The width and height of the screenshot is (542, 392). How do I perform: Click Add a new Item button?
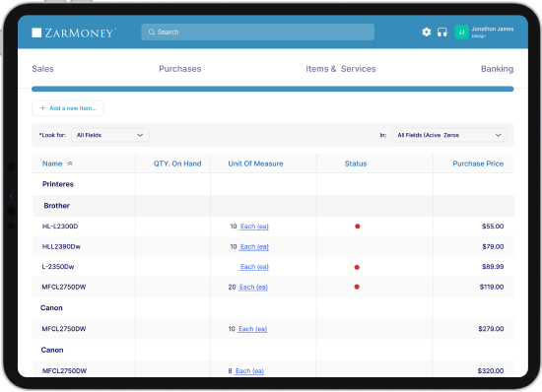pos(68,108)
